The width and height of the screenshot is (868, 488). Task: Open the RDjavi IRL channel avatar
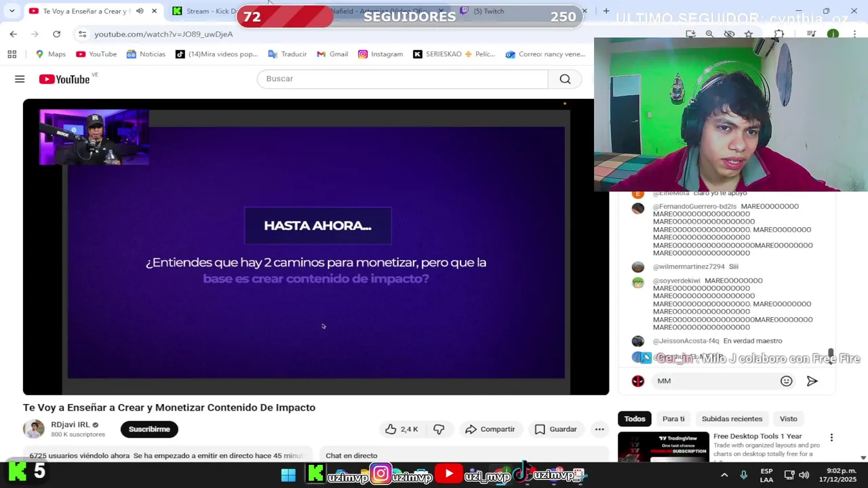[x=33, y=429]
